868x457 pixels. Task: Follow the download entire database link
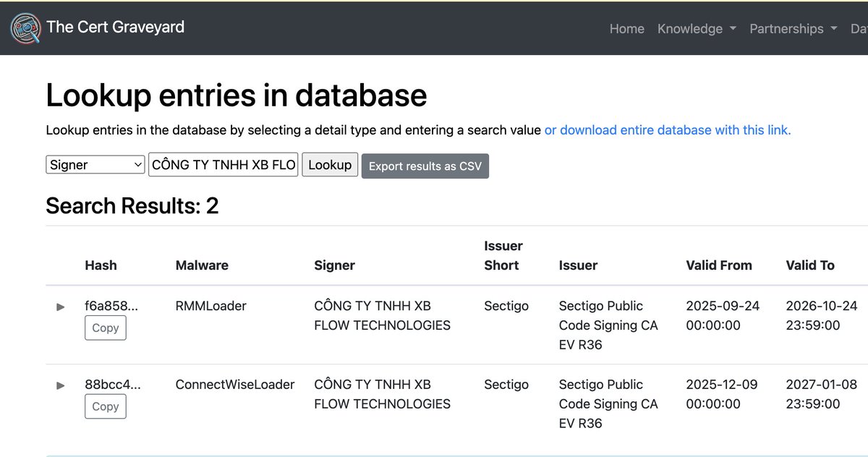click(x=668, y=130)
